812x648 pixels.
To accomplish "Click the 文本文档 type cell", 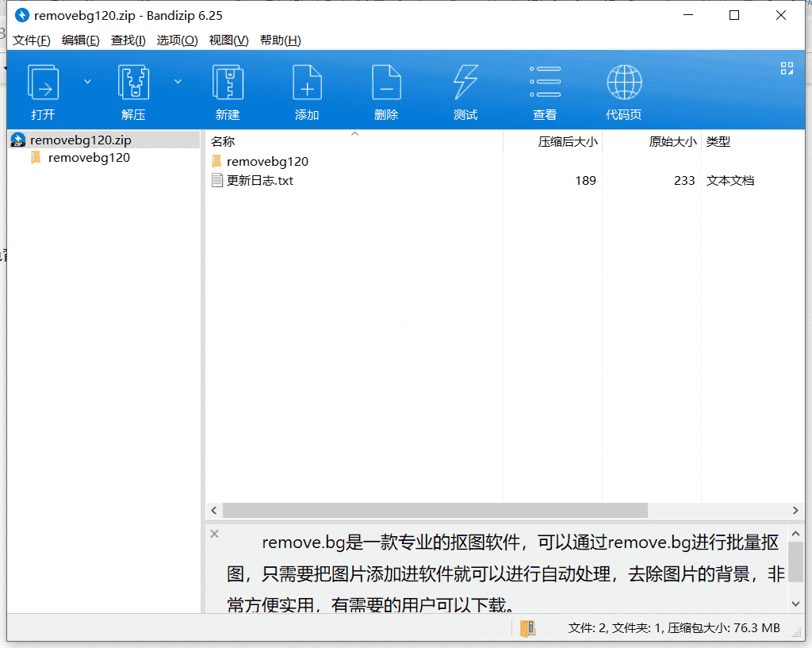I will pyautogui.click(x=730, y=180).
